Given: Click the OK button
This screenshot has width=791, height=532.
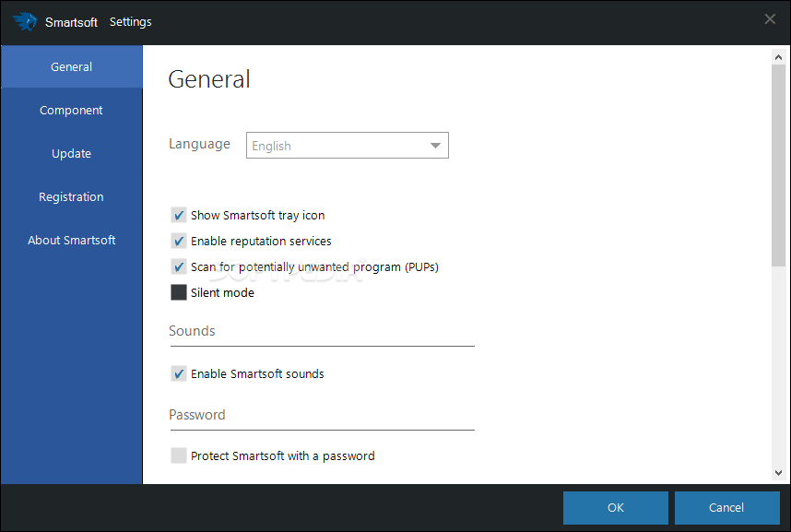Looking at the screenshot, I should 616,508.
